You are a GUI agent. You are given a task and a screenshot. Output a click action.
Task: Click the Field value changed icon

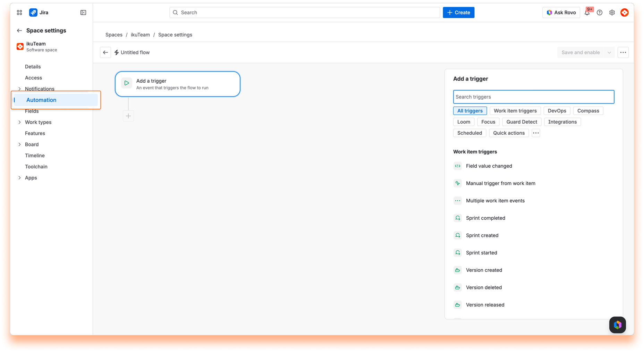pyautogui.click(x=458, y=166)
